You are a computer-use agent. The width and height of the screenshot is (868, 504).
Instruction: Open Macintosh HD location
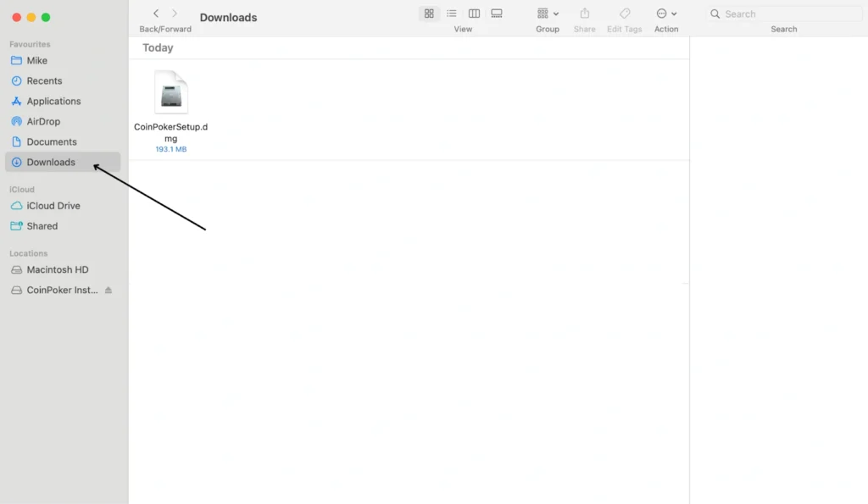[x=57, y=270]
